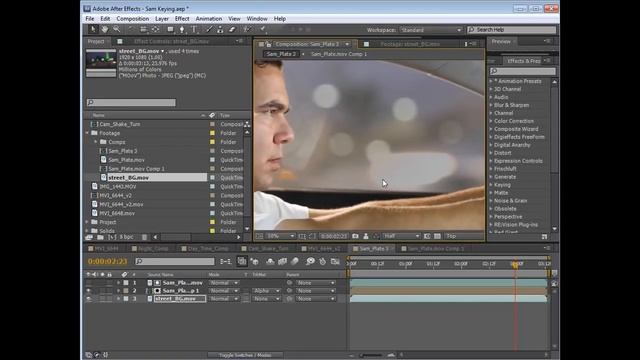Open the File menu
Viewport: 640px width, 360px height.
pos(90,19)
